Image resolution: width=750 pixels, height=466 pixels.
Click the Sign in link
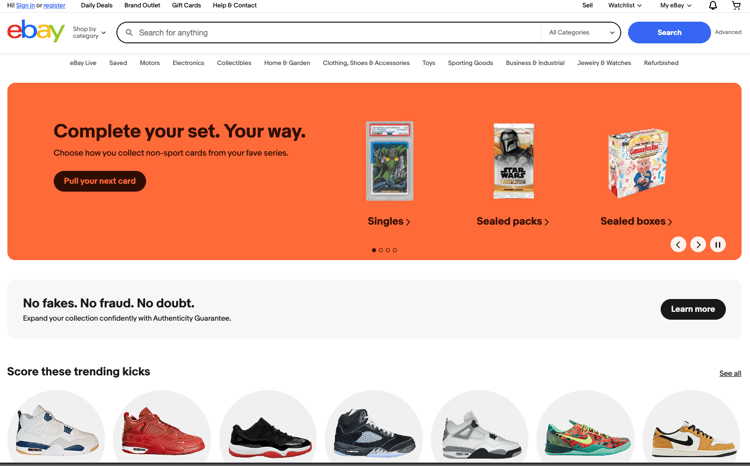pyautogui.click(x=25, y=5)
